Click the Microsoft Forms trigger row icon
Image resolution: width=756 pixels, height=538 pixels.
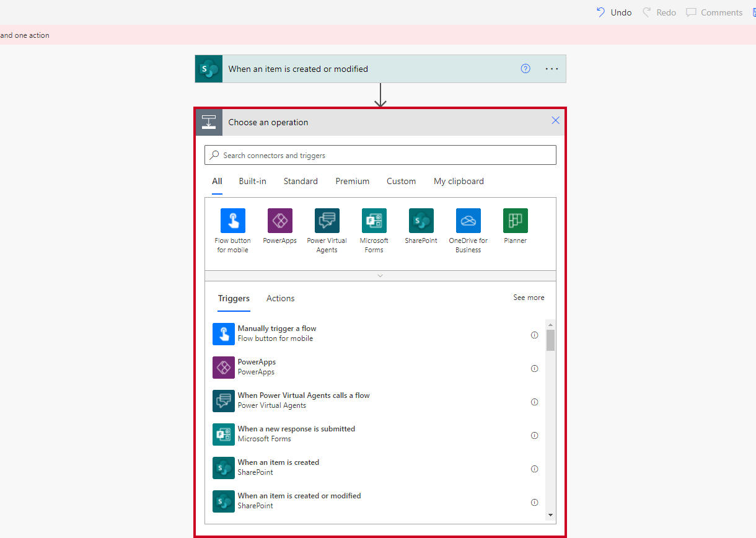tap(224, 434)
